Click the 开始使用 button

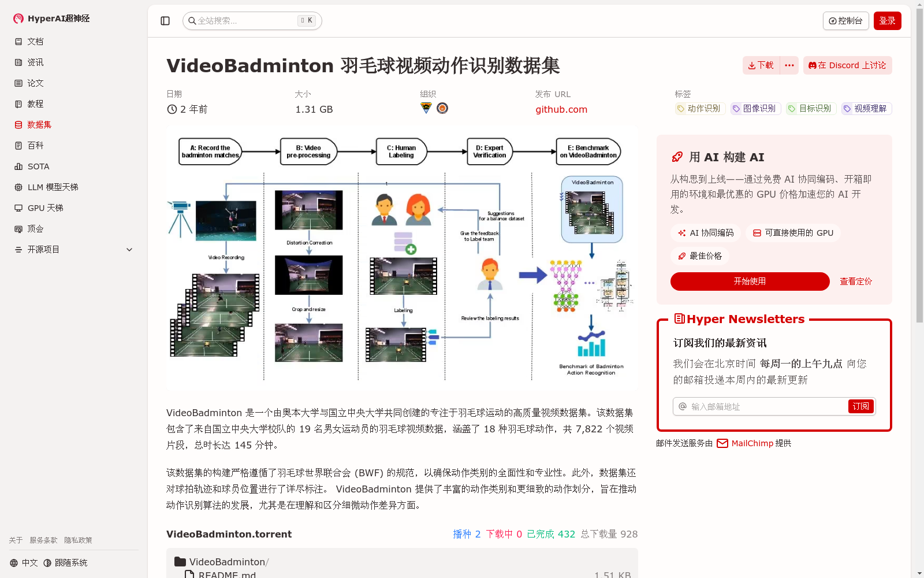pyautogui.click(x=750, y=281)
